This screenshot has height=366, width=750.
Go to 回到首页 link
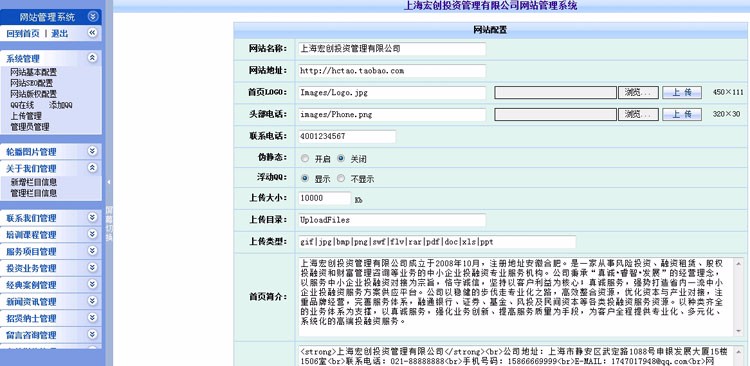tap(22, 33)
